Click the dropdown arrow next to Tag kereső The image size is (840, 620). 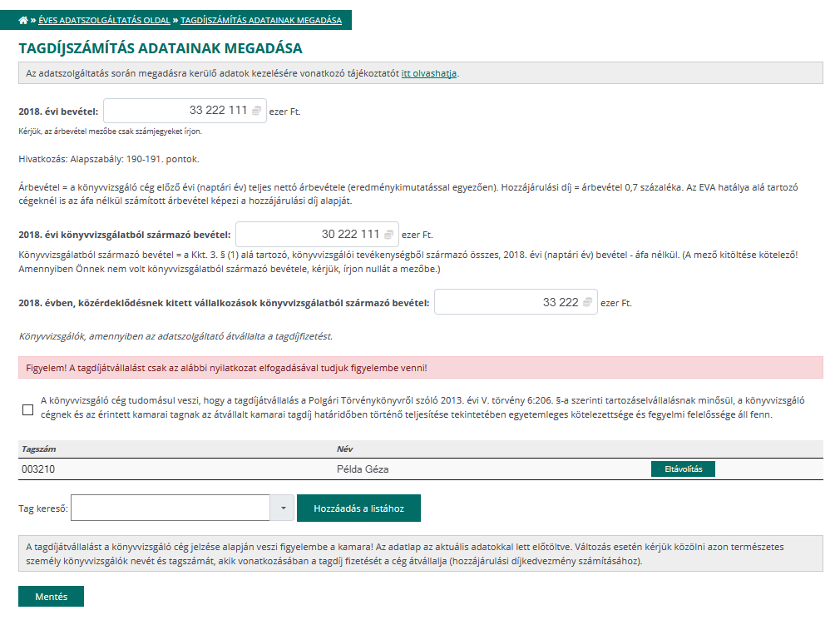tap(283, 508)
